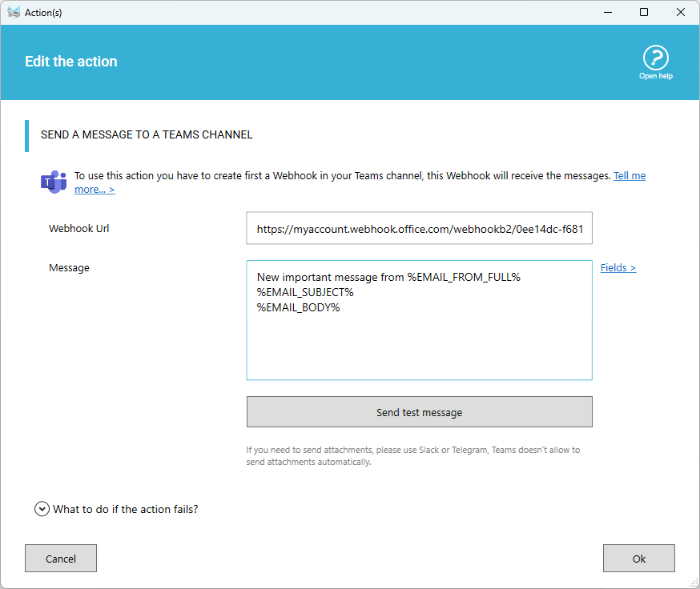Screen dimensions: 700x589
Task: Click inside the Message text area
Action: coord(419,320)
